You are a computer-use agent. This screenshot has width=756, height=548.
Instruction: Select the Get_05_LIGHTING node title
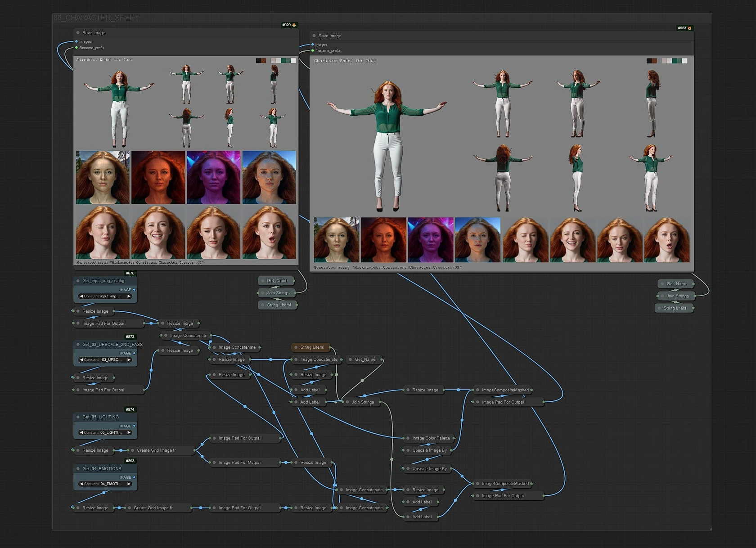100,417
